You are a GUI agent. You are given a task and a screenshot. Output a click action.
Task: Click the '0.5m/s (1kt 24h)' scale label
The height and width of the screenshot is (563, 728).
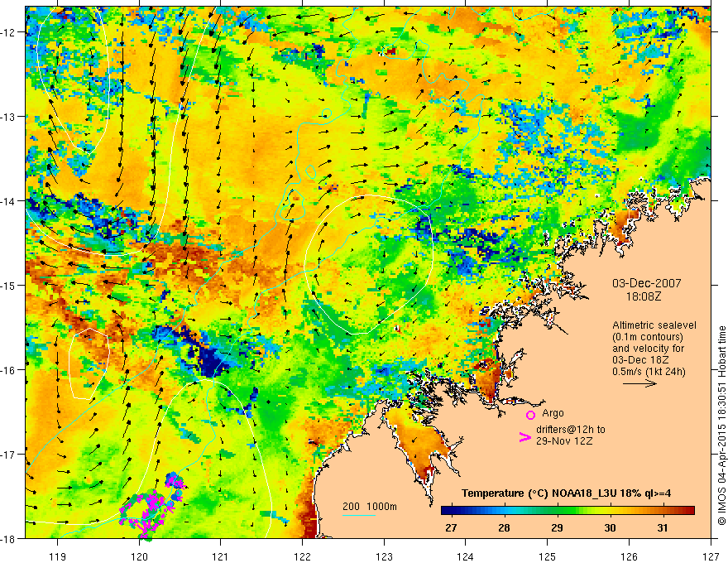[649, 372]
